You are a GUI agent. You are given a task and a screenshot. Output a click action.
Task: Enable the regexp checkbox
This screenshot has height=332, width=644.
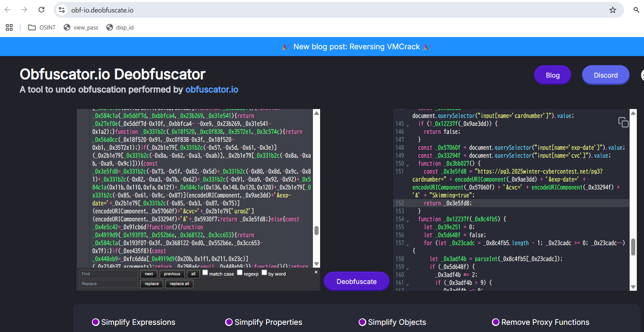(x=240, y=273)
